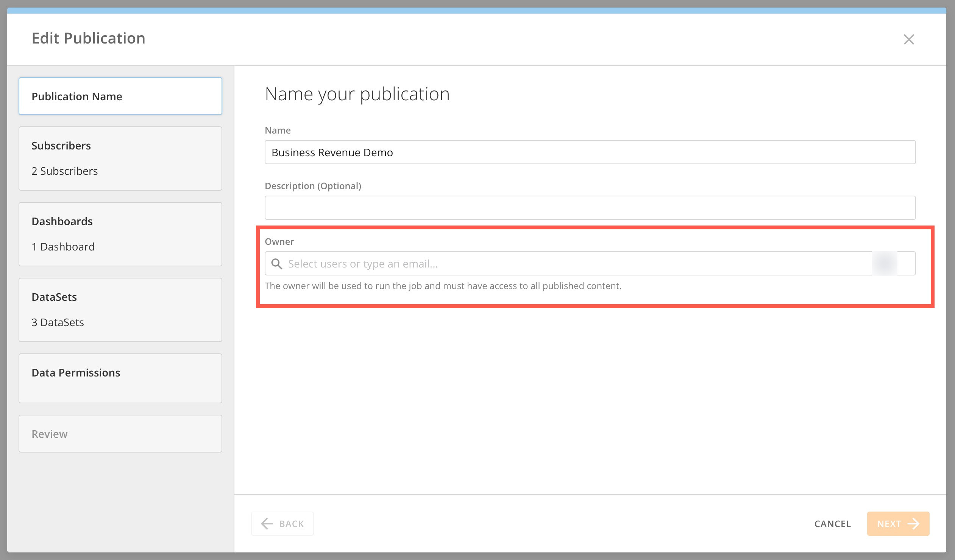The width and height of the screenshot is (955, 560).
Task: Open the DataSets step showing 3 DataSets
Action: point(120,310)
